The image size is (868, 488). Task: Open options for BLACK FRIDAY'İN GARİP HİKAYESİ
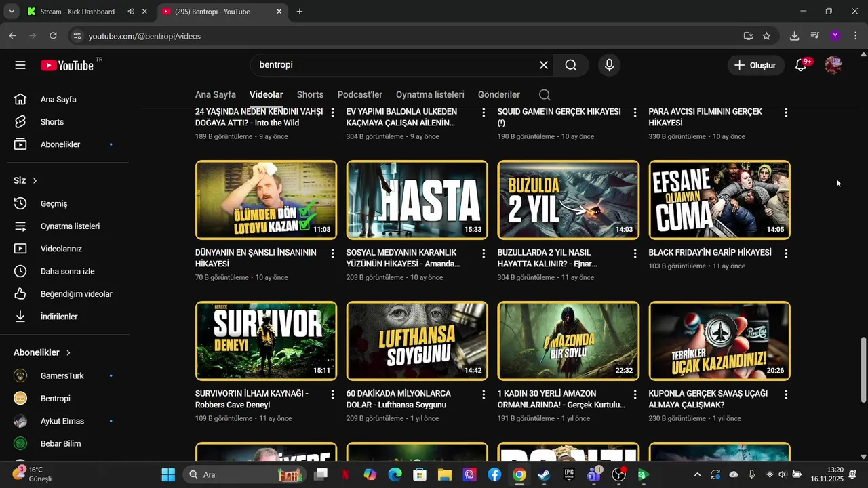click(786, 253)
